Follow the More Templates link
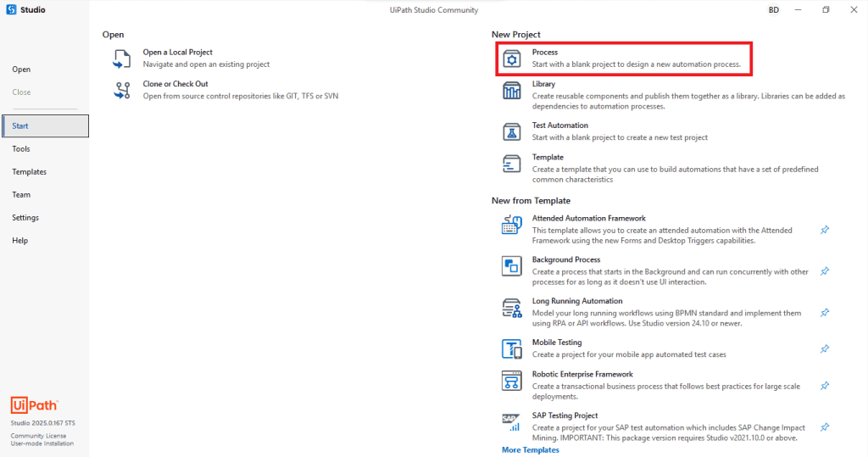 530,450
